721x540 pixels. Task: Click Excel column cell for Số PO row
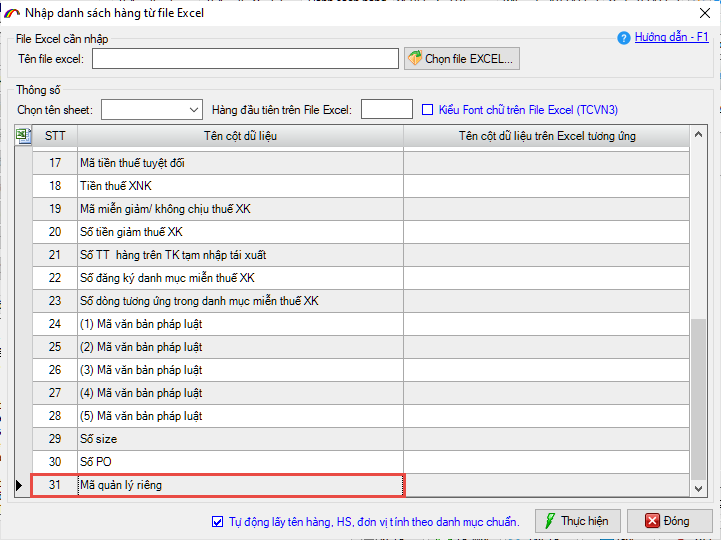pyautogui.click(x=547, y=462)
